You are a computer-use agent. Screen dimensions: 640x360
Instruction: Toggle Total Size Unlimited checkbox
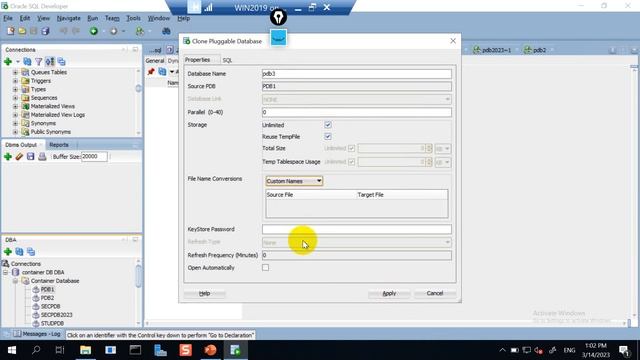[351, 149]
